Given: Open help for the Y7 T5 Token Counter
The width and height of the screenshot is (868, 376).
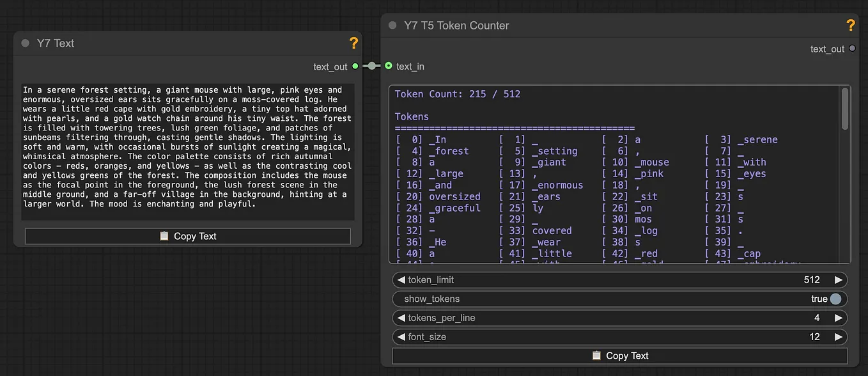Looking at the screenshot, I should pos(850,26).
